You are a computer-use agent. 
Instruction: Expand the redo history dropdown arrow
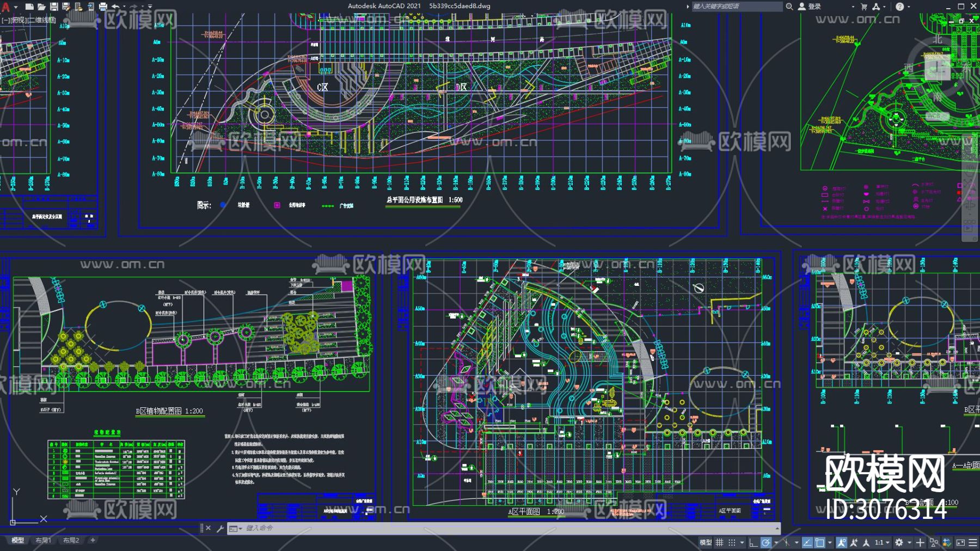pyautogui.click(x=143, y=7)
